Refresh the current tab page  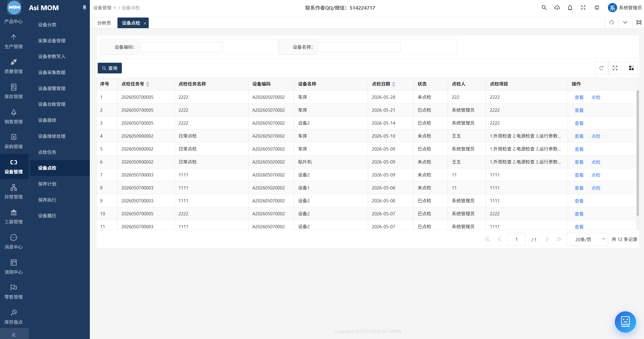[x=612, y=23]
